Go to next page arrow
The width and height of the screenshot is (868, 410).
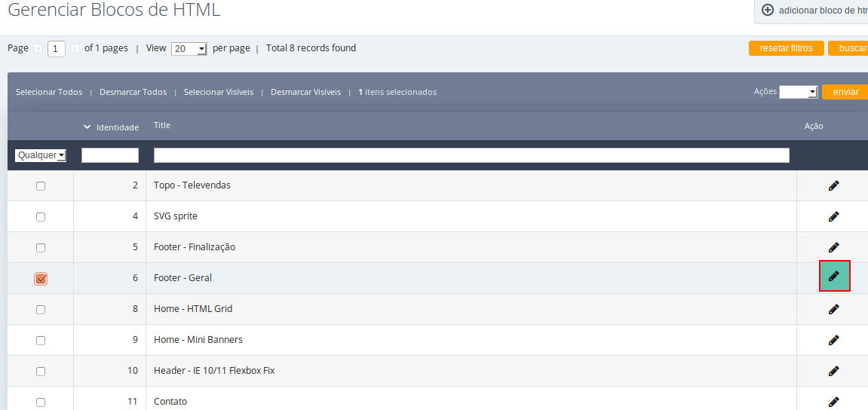[x=75, y=49]
